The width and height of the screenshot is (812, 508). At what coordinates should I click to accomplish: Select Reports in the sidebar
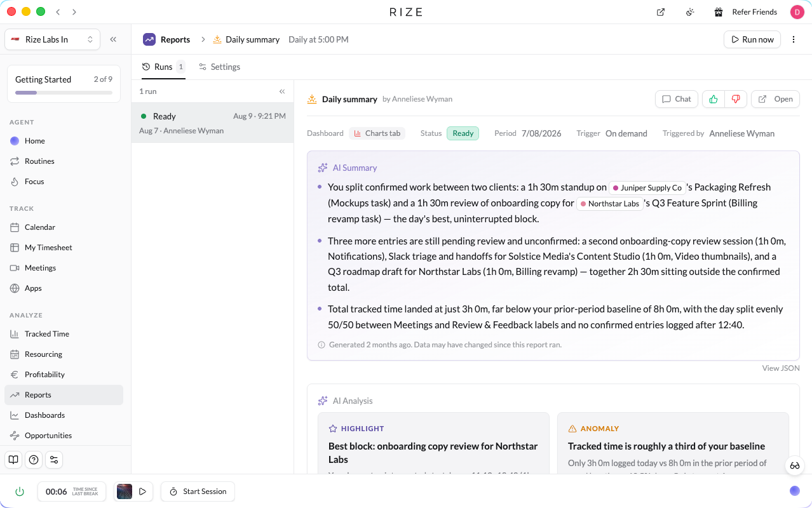point(64,395)
